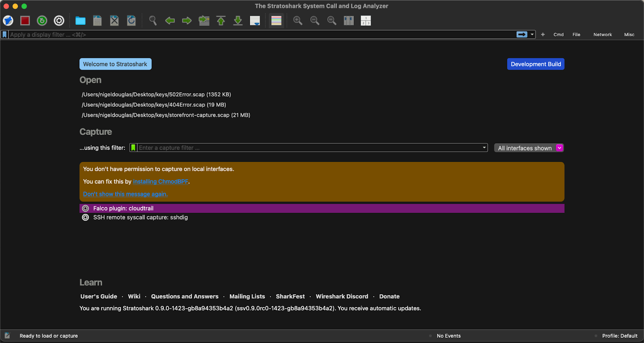The height and width of the screenshot is (343, 644).
Task: Open Questions and Answers link
Action: tap(185, 296)
